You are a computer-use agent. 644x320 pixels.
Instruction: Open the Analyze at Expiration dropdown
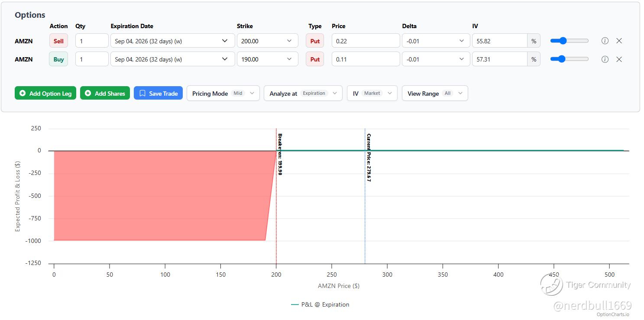[x=303, y=93]
